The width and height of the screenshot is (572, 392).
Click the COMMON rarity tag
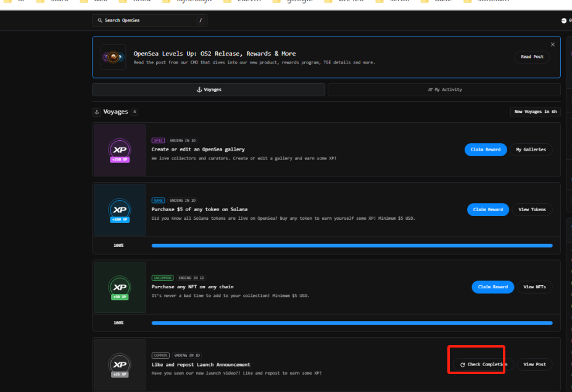[x=160, y=355]
